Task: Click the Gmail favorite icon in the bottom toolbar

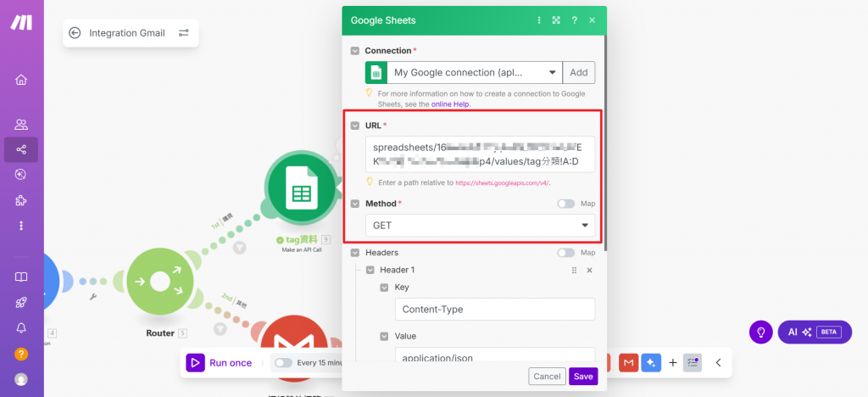Action: point(628,363)
